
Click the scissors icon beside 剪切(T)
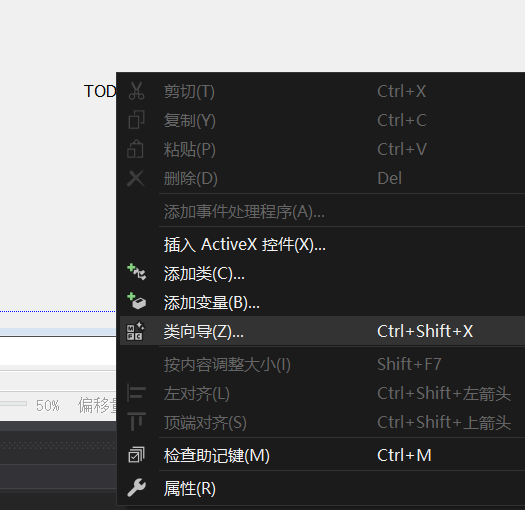(x=136, y=91)
